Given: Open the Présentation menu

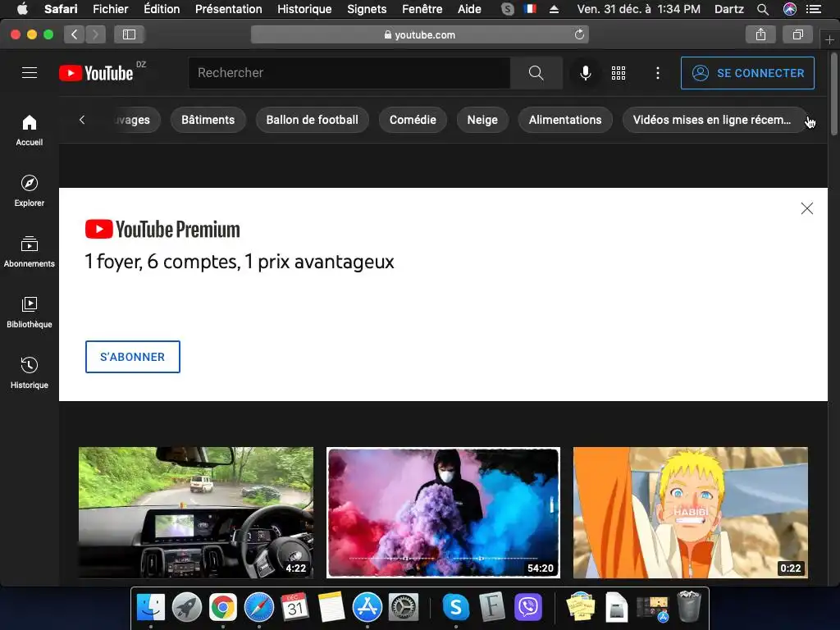Looking at the screenshot, I should [229, 9].
